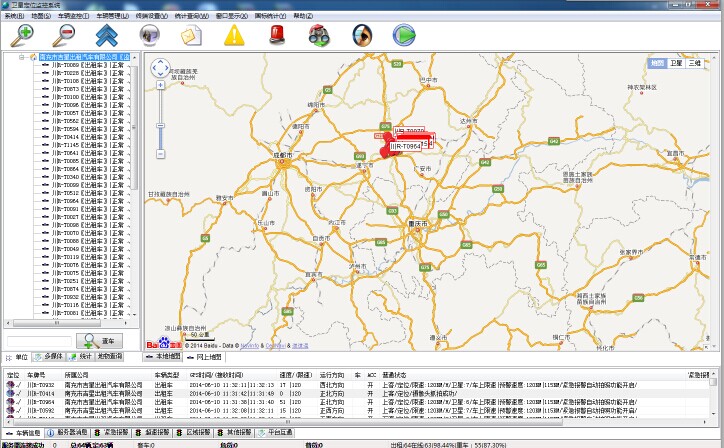Switch to the 网上地图 tab

coord(204,357)
